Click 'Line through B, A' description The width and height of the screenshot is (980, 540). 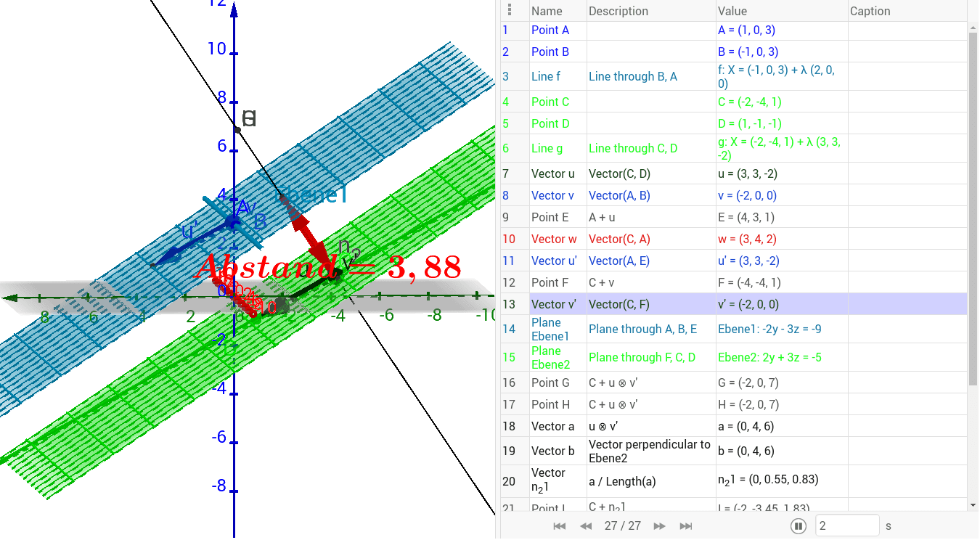(x=633, y=76)
